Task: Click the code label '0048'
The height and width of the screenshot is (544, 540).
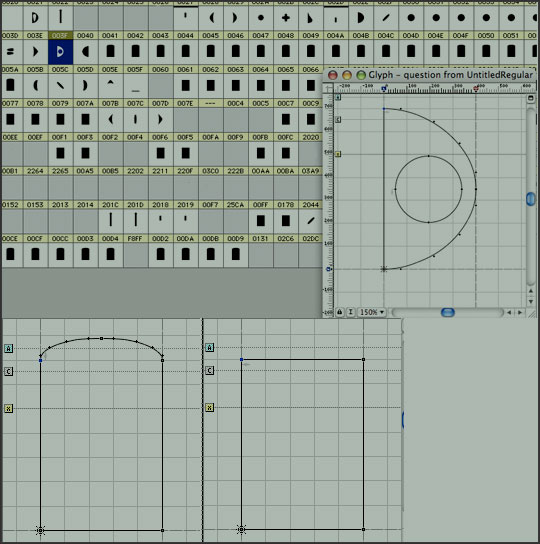Action: pyautogui.click(x=286, y=35)
